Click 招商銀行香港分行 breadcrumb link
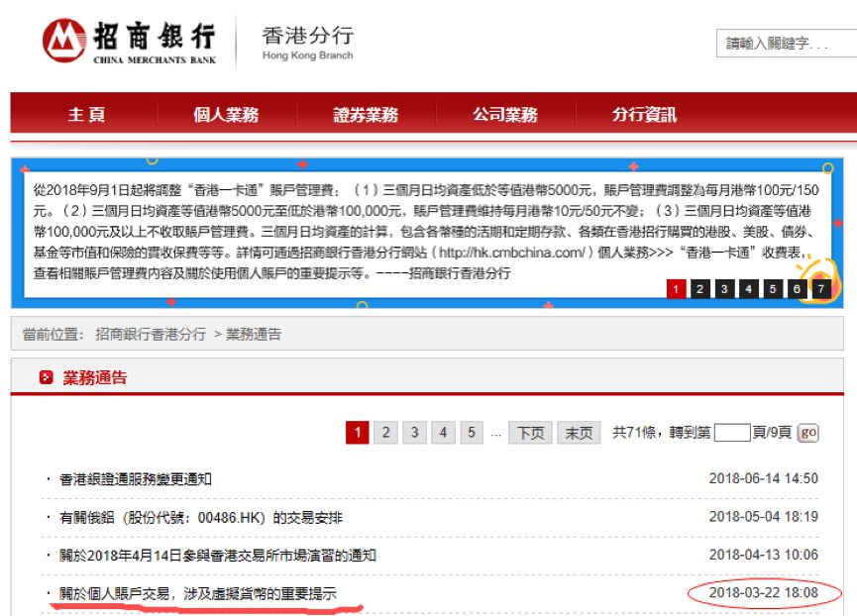Viewport: 857px width, 616px height. [151, 334]
